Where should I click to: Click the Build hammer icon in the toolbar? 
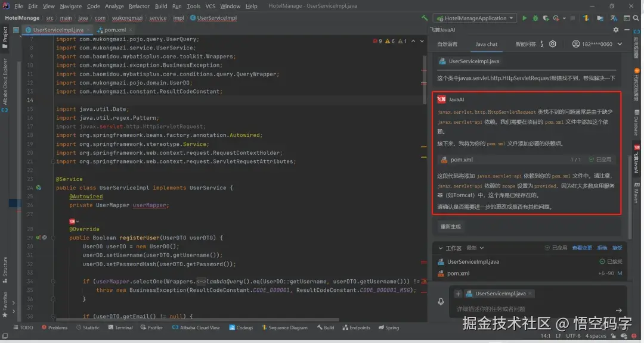[425, 18]
